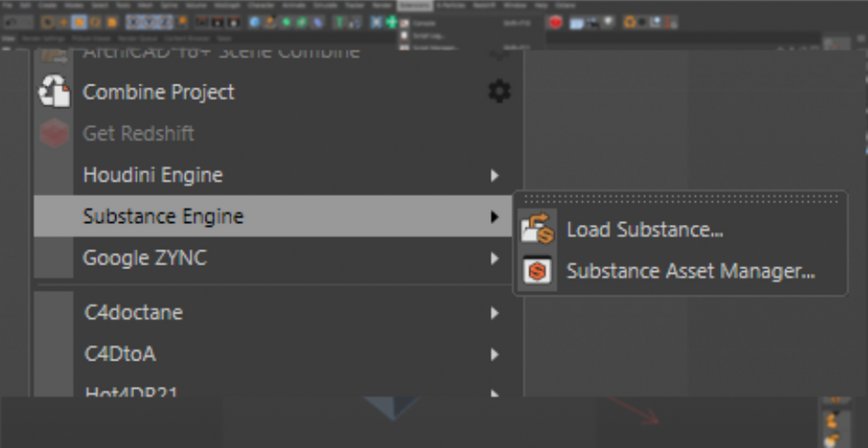The height and width of the screenshot is (448, 868).
Task: Open Edit Render Settings clapperboard icon
Action: pos(234,22)
